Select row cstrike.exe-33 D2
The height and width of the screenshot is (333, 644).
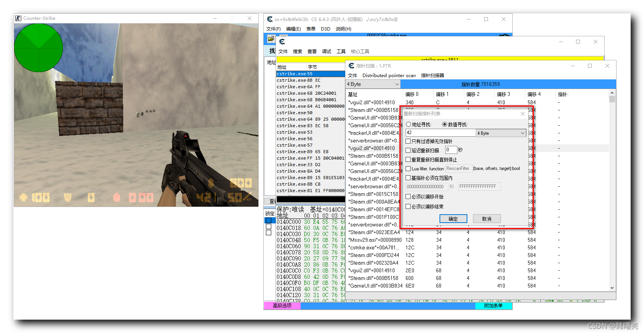[x=311, y=165]
